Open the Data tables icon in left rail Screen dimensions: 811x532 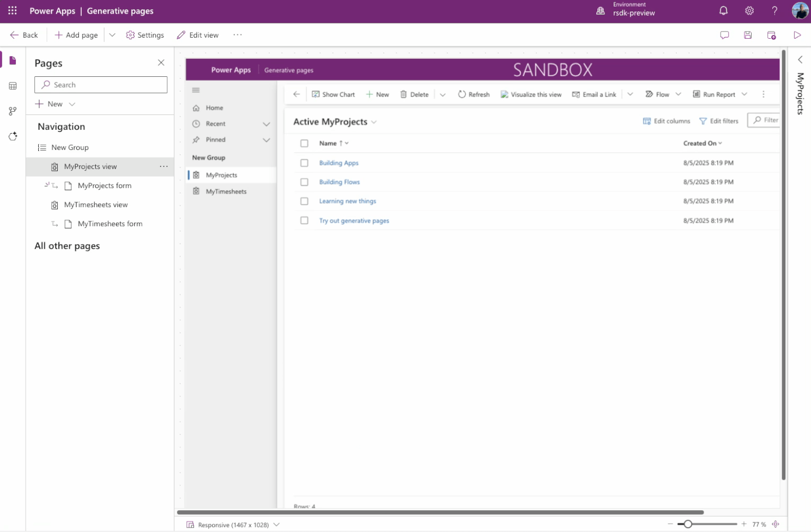point(13,86)
